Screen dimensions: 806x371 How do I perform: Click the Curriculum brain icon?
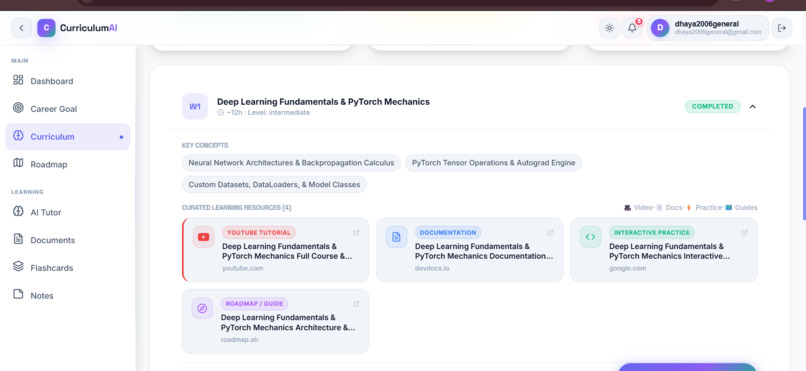click(18, 136)
